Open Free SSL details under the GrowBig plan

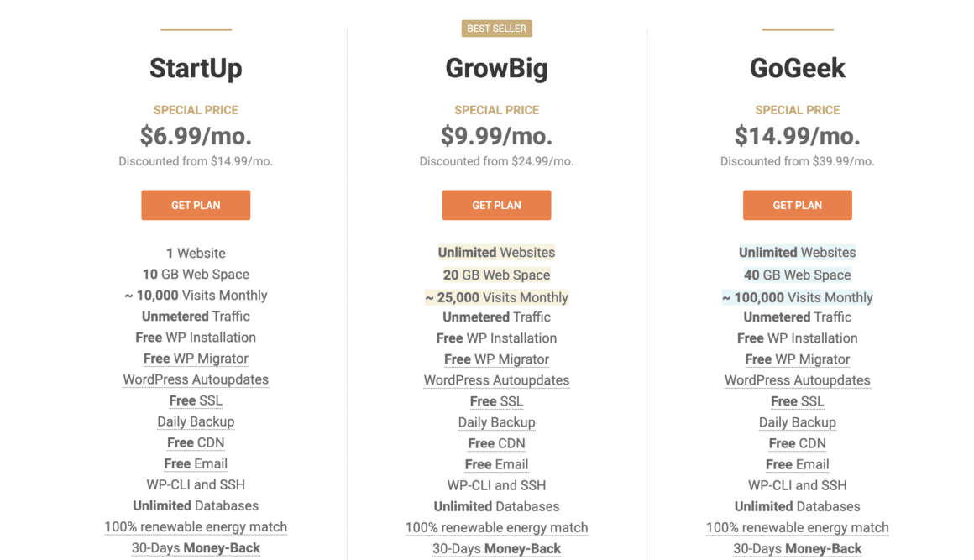pos(496,400)
